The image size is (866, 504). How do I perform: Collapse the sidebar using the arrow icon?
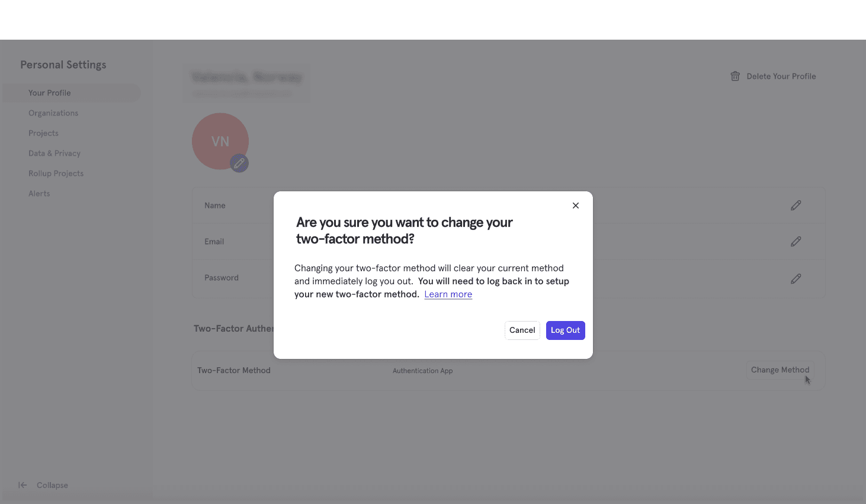coord(22,484)
